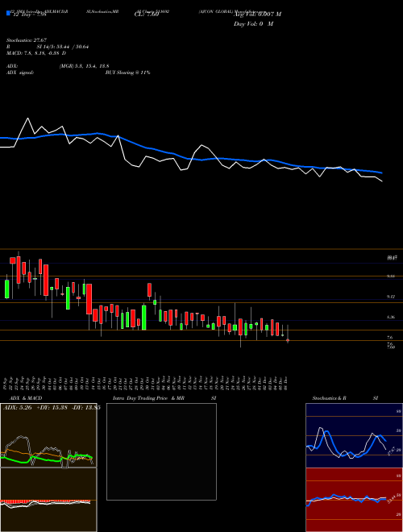This screenshot has height=532, width=403.
Task: Click the 'BUY Slowing @ 11%' signal text
Action: (127, 73)
